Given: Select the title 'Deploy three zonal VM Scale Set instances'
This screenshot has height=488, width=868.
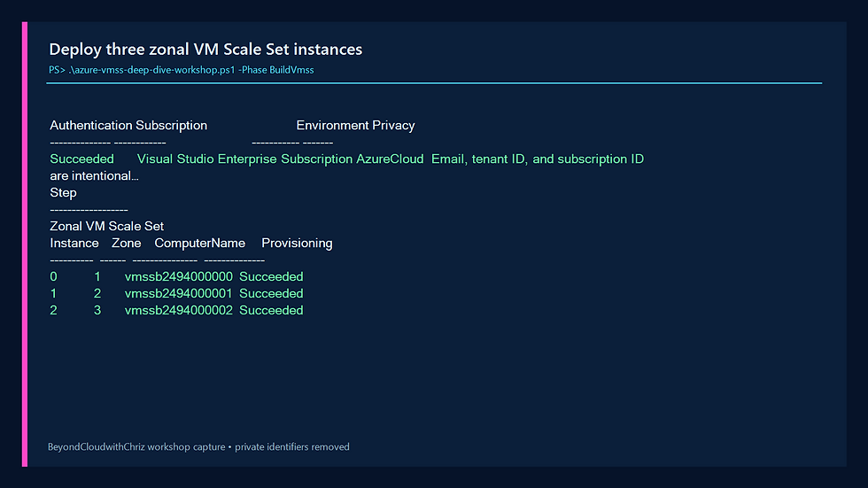Looking at the screenshot, I should (x=205, y=50).
